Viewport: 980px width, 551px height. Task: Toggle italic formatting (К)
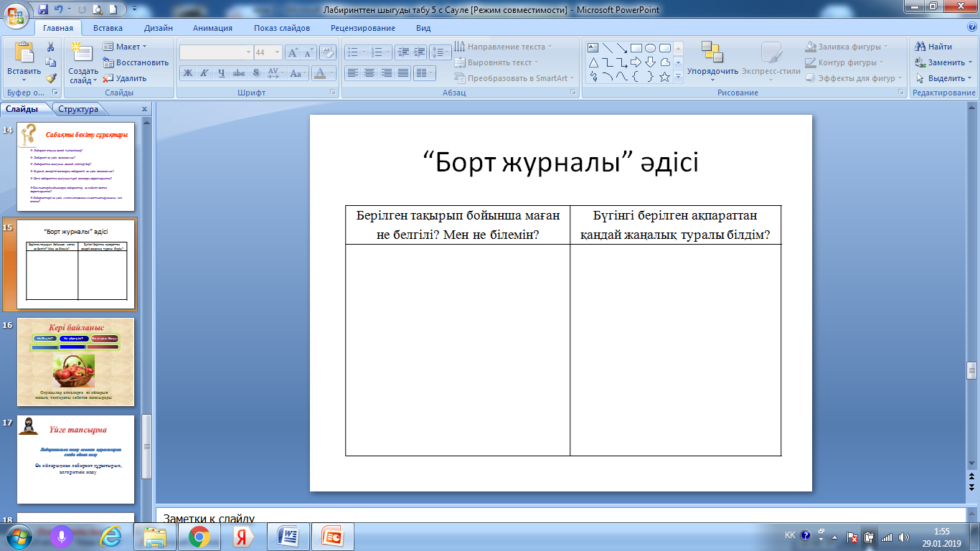tap(204, 73)
